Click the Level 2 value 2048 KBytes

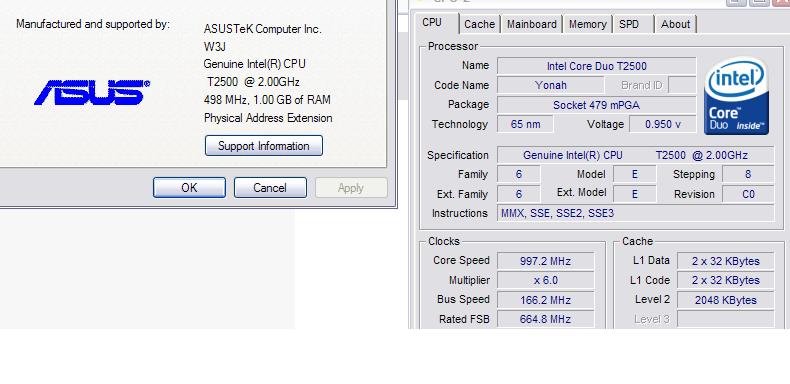[726, 300]
